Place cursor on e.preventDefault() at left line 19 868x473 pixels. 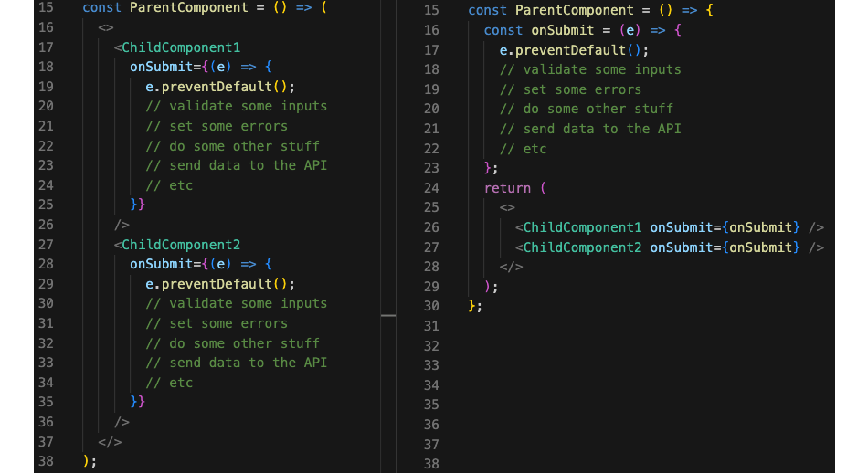[x=220, y=87]
